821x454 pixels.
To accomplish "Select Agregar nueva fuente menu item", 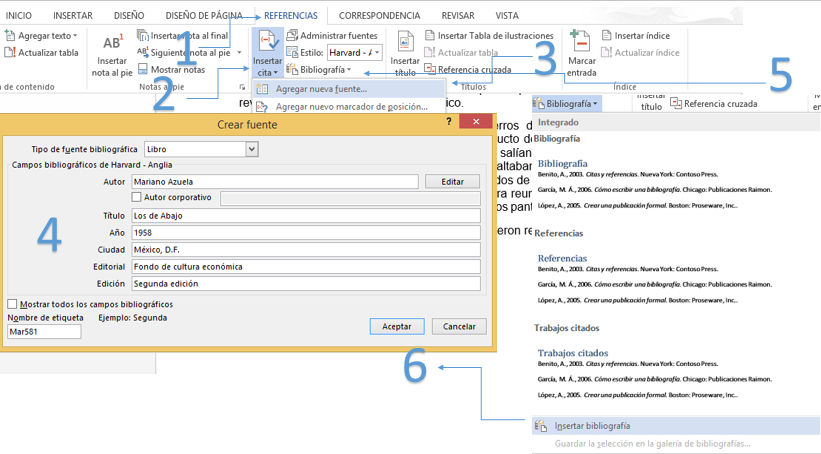I will click(x=321, y=89).
